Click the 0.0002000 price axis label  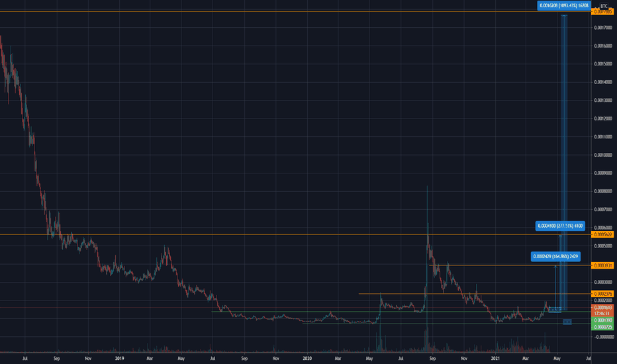(x=603, y=300)
